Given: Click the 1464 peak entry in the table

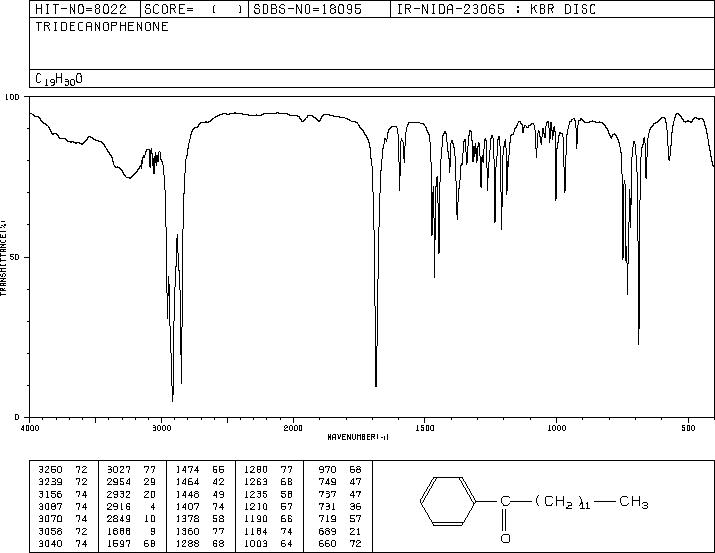Looking at the screenshot, I should point(200,482).
